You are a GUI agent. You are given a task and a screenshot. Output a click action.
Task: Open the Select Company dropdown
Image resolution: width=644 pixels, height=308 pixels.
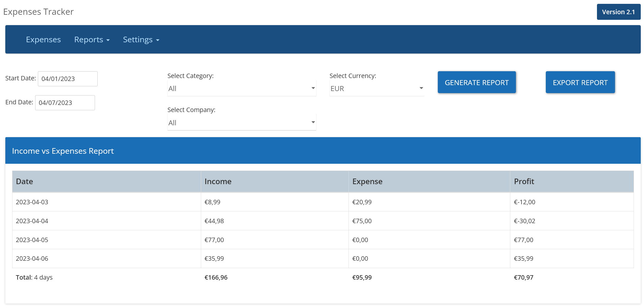coord(241,123)
